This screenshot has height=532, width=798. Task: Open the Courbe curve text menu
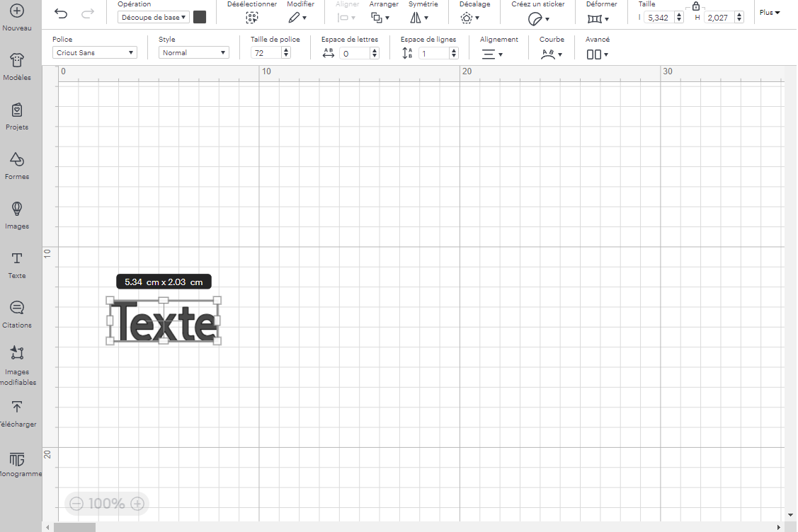pyautogui.click(x=551, y=54)
